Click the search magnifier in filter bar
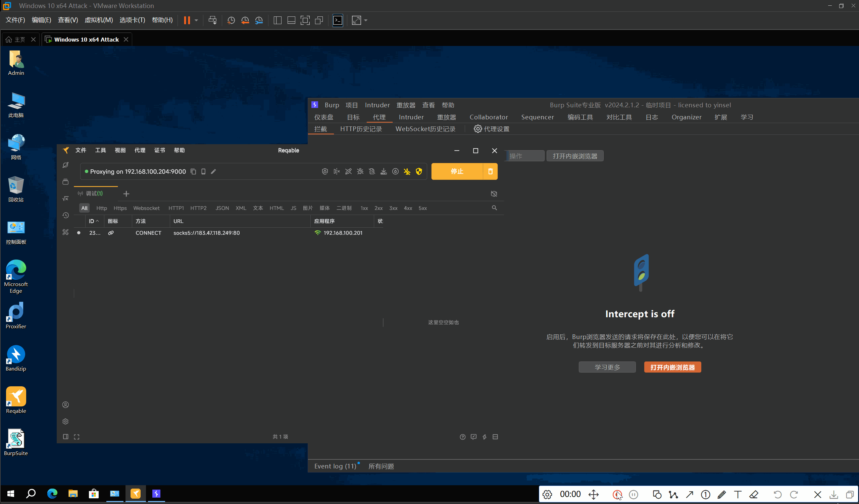859x504 pixels. point(494,208)
